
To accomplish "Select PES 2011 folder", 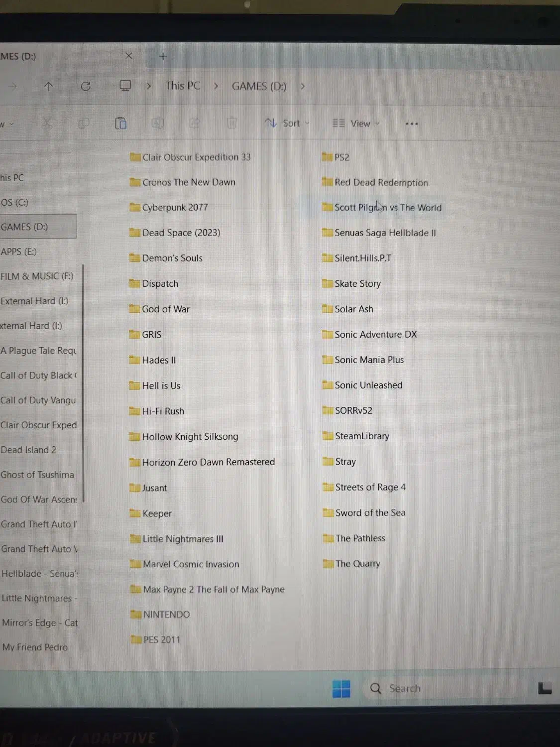I will pyautogui.click(x=156, y=639).
